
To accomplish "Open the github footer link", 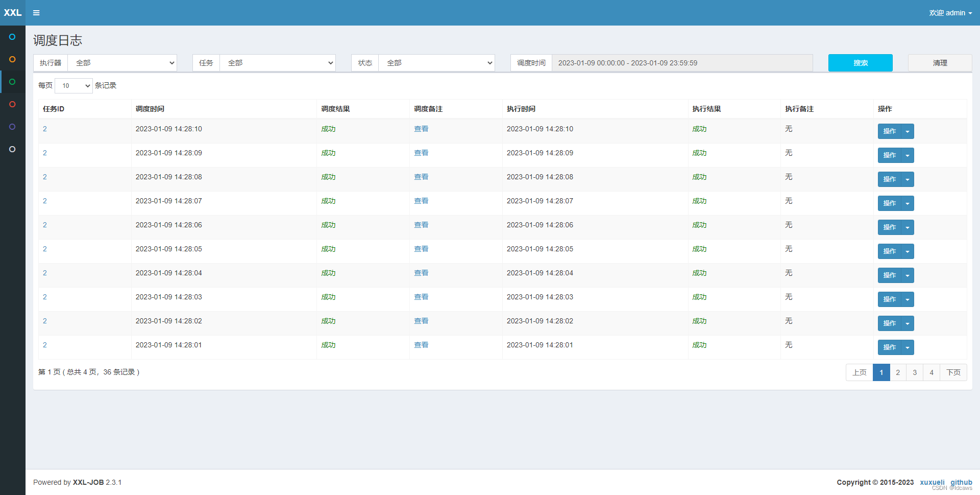I will pos(961,482).
